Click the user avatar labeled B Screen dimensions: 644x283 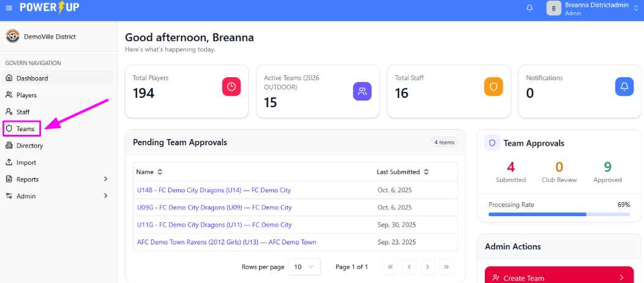click(x=553, y=8)
